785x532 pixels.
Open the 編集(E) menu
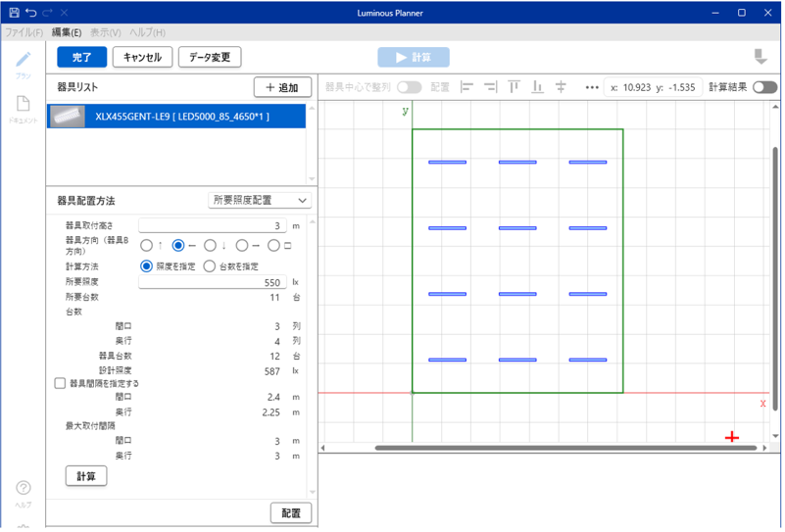[x=67, y=32]
